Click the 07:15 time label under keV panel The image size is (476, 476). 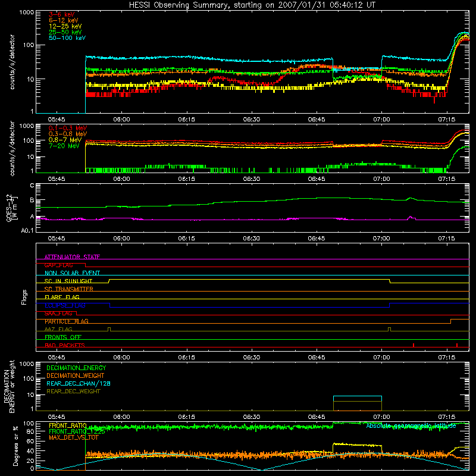(x=447, y=120)
